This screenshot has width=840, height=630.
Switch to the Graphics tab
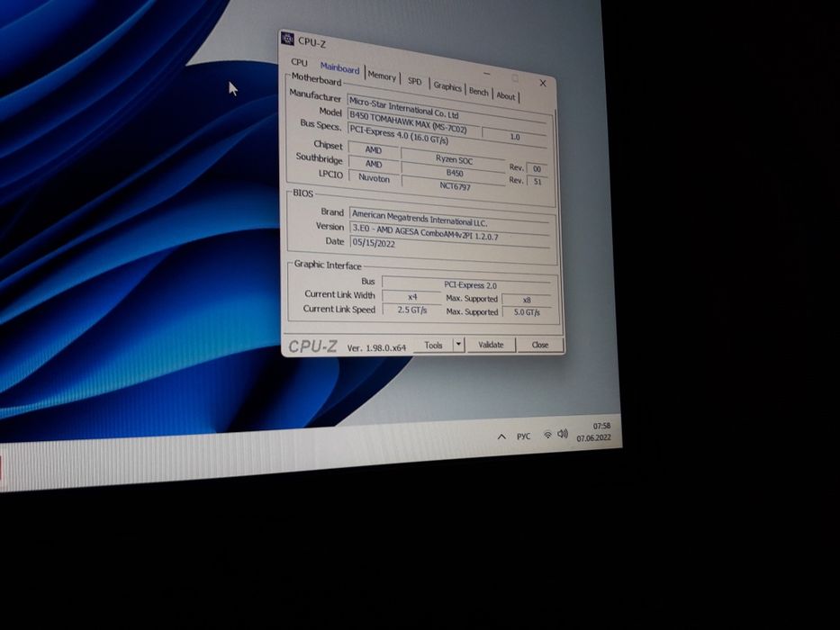(447, 86)
